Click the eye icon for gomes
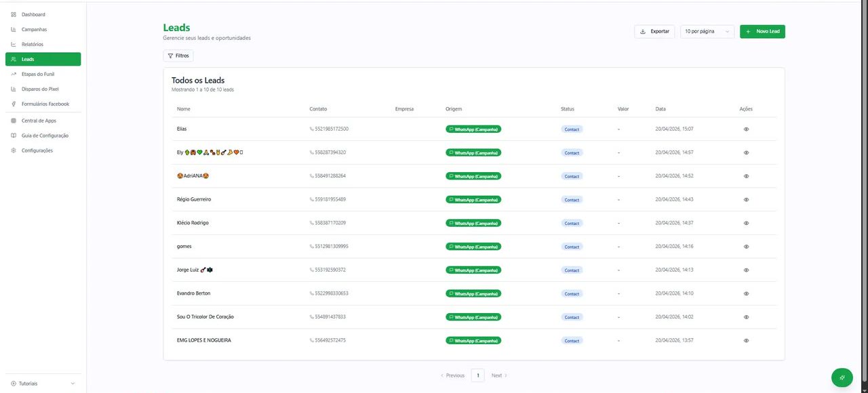 [746, 247]
